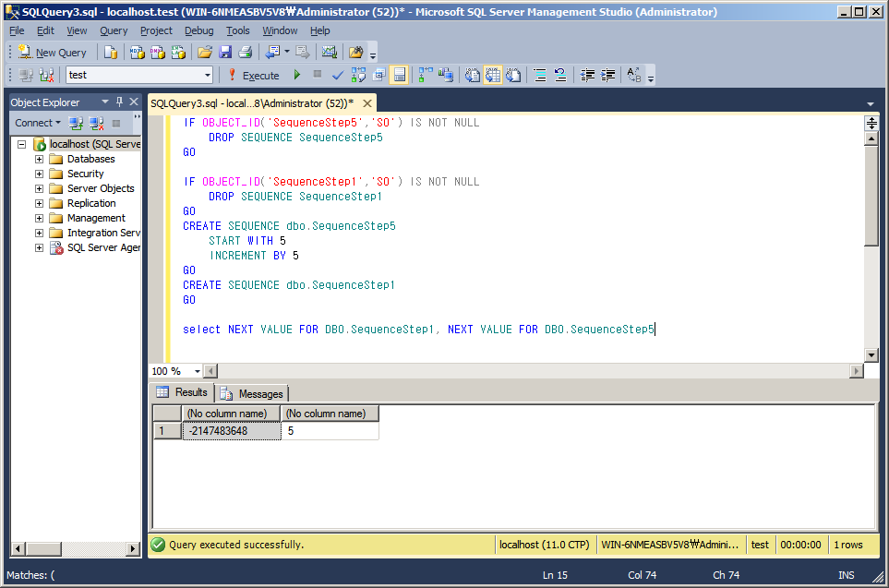
Task: Click the -2147483648 result cell
Action: click(x=232, y=431)
